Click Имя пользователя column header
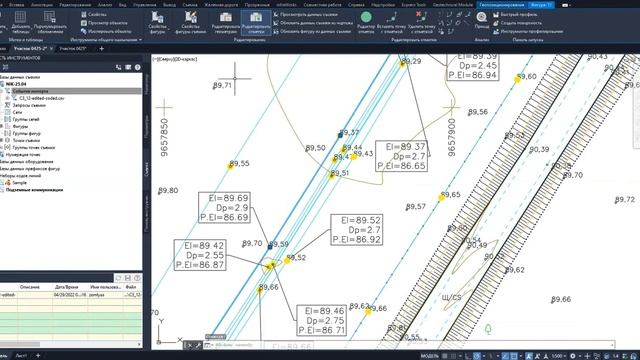This screenshot has height=360, width=640. point(106,287)
